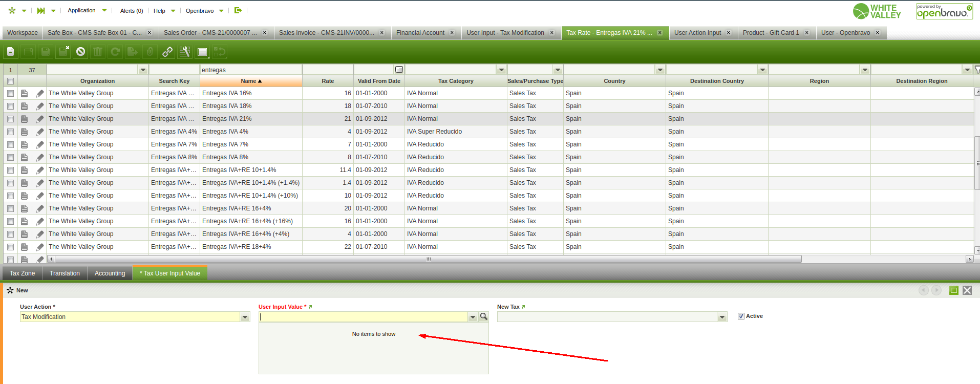This screenshot has width=980, height=384.
Task: Click the Create New Record toolbar icon
Action: click(x=11, y=52)
